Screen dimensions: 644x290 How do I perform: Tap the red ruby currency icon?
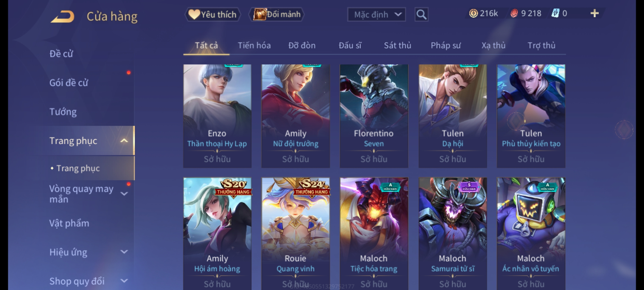(514, 13)
